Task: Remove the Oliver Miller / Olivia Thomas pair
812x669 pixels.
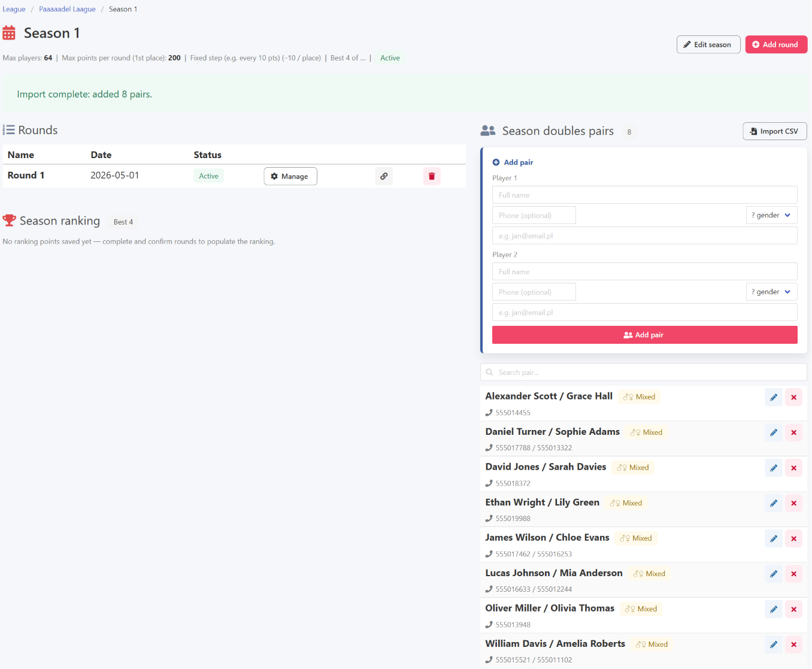Action: tap(793, 609)
